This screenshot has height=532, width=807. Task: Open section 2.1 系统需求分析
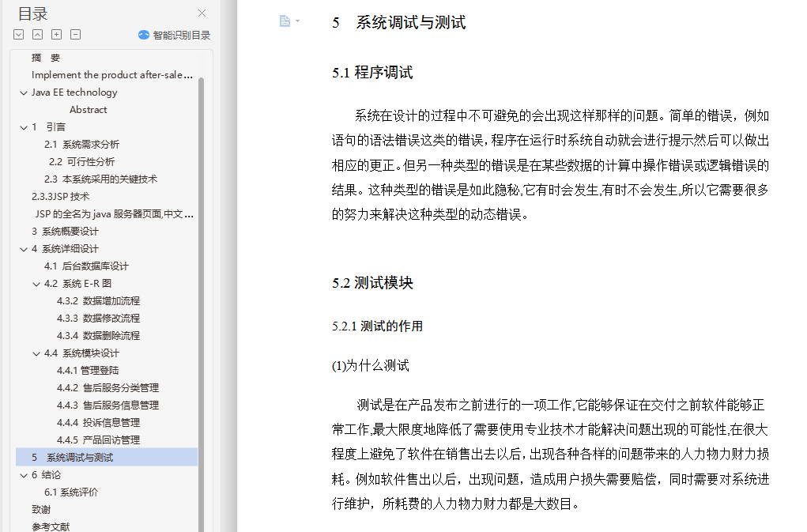pos(81,145)
